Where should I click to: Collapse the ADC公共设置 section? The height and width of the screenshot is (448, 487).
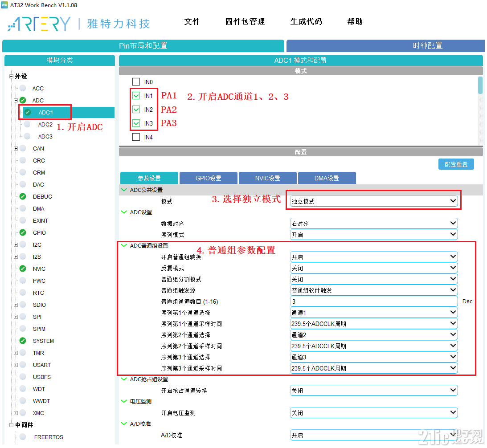pyautogui.click(x=124, y=190)
